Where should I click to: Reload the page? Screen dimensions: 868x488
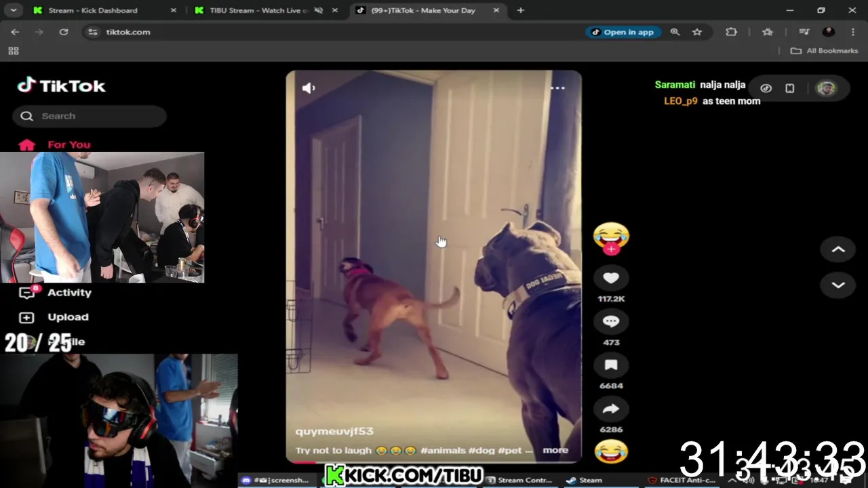(x=64, y=32)
